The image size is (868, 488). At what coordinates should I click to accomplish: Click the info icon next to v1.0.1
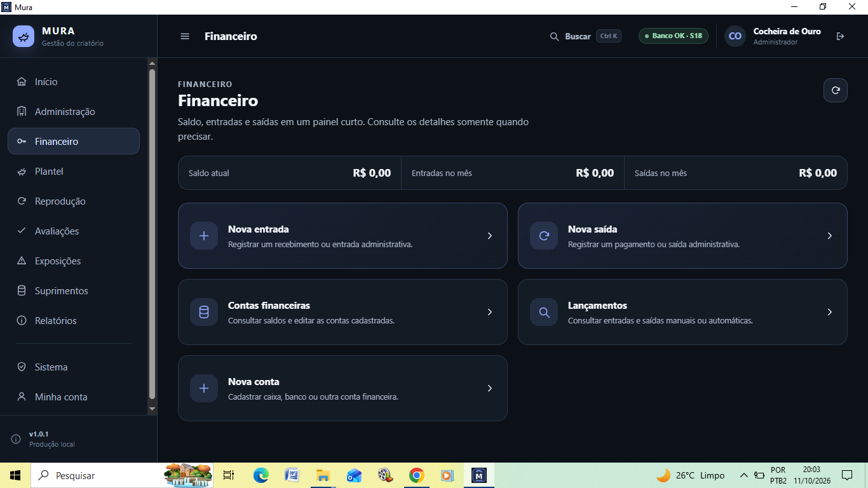pyautogui.click(x=16, y=439)
